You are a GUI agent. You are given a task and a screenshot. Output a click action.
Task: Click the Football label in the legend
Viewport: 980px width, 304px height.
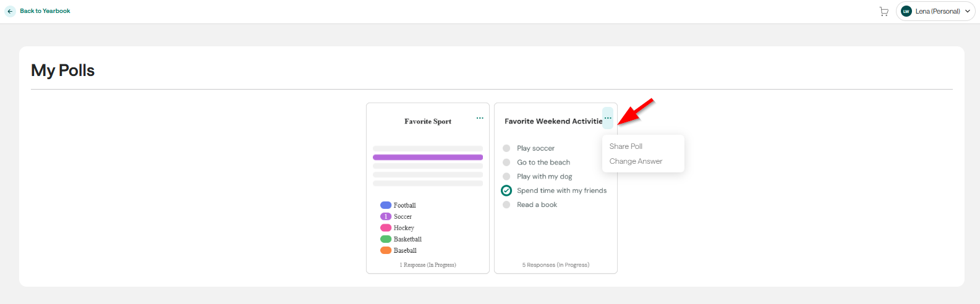click(405, 205)
